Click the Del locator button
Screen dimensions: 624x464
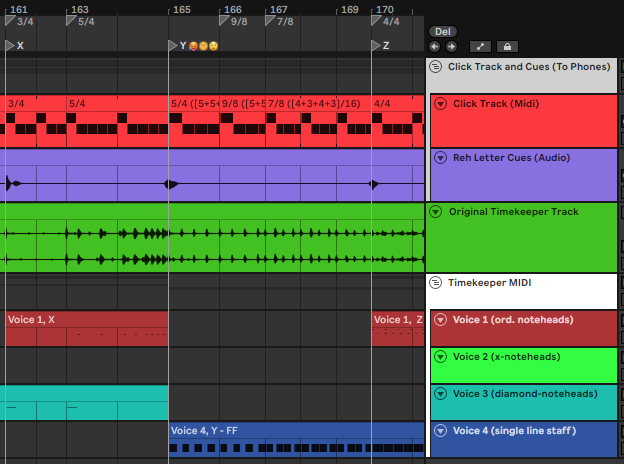pyautogui.click(x=443, y=31)
